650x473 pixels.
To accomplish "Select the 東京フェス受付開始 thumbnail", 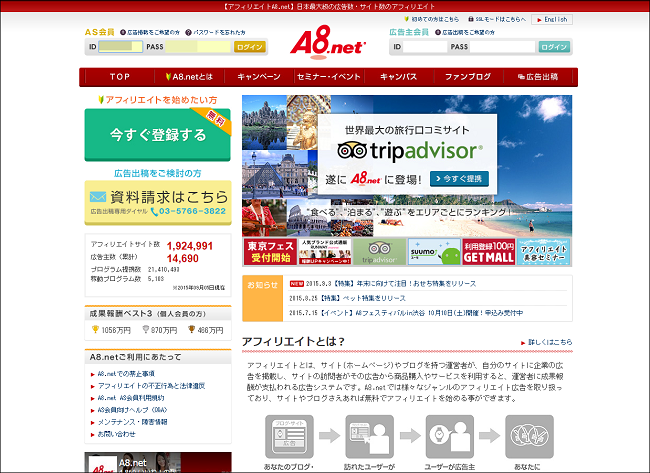I will point(270,252).
